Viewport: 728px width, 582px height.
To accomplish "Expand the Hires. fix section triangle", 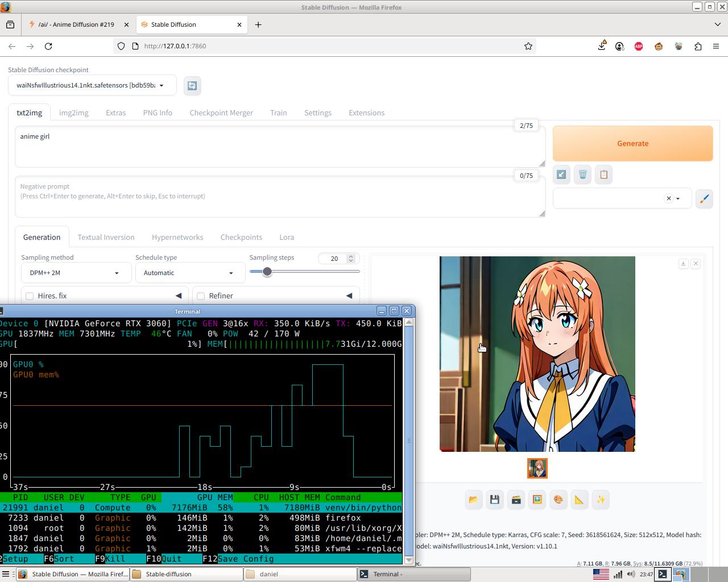I will [x=179, y=296].
